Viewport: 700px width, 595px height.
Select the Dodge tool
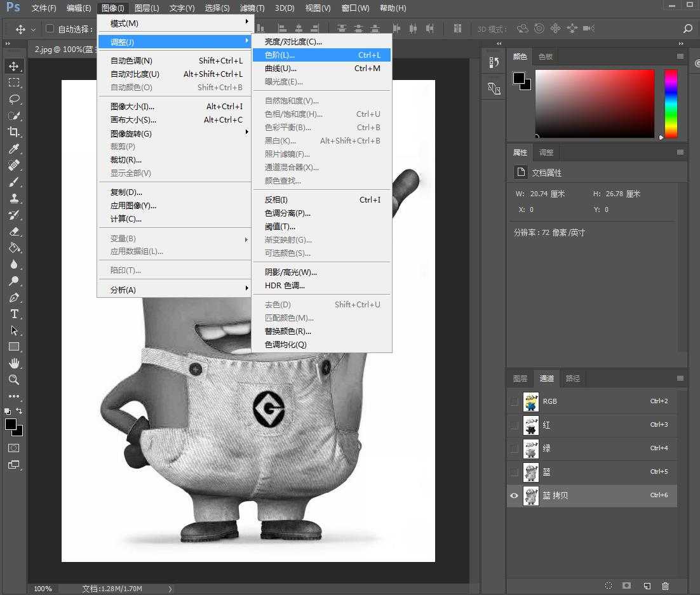(x=14, y=281)
